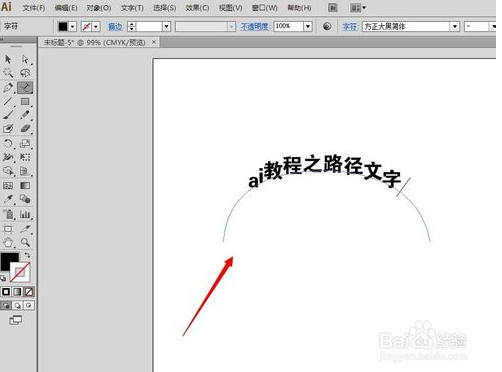Select the Perspective Grid tool

[x=25, y=171]
